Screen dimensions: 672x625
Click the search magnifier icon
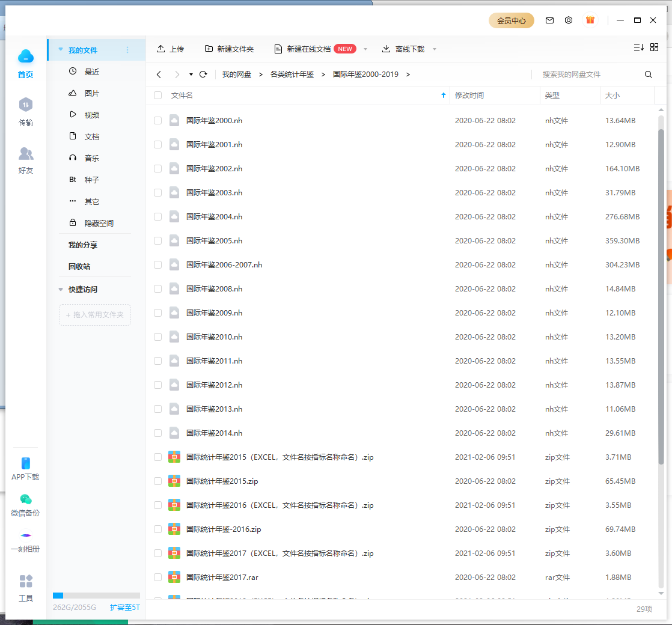point(649,75)
